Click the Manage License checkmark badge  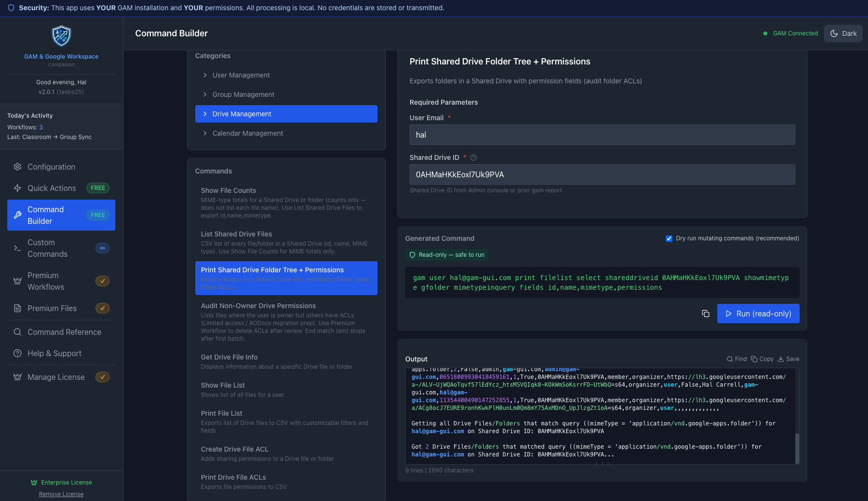click(102, 377)
